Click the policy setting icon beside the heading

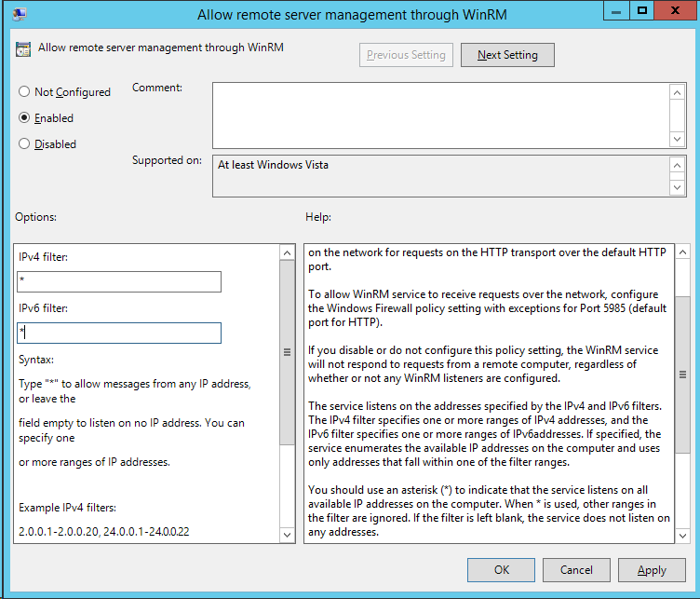23,49
